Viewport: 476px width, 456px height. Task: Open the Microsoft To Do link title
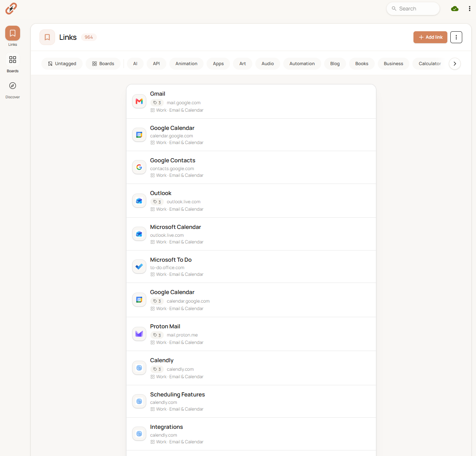(171, 260)
